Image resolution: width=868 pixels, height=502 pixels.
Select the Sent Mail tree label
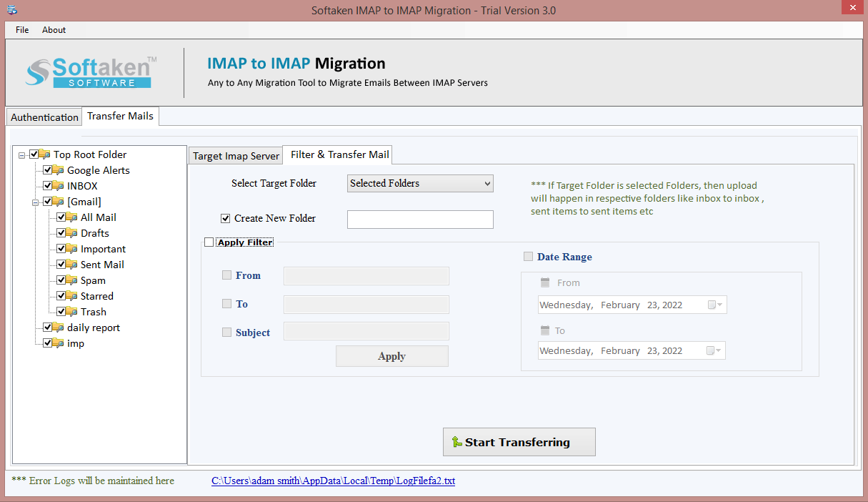click(x=102, y=265)
